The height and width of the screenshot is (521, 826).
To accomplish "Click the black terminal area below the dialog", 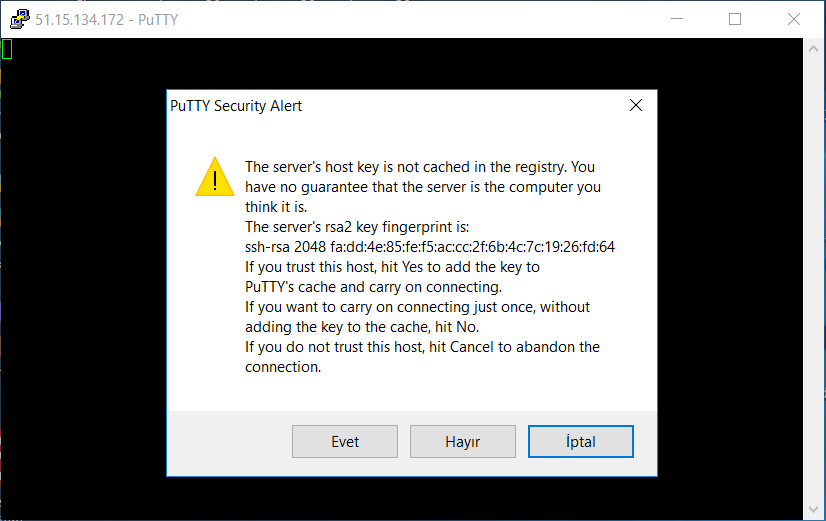I will coord(411,498).
